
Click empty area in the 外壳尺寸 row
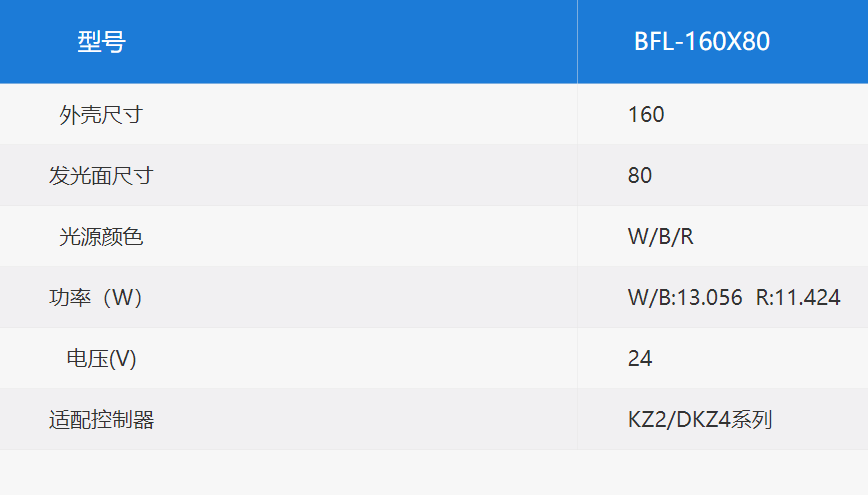[360, 115]
